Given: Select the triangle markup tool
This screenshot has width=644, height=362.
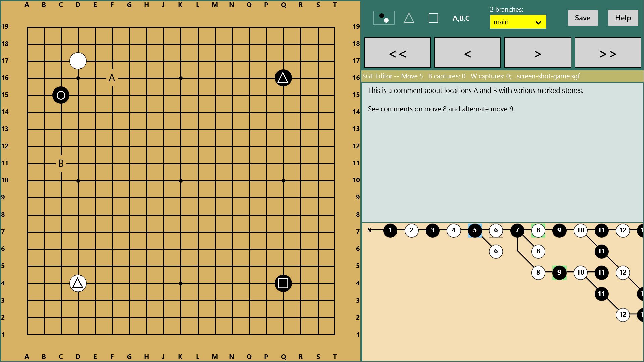Looking at the screenshot, I should coord(409,18).
